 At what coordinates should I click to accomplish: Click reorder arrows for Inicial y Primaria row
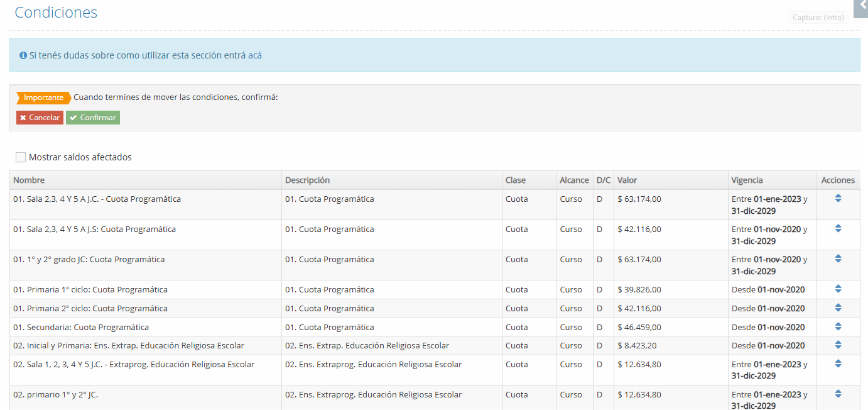pos(838,345)
